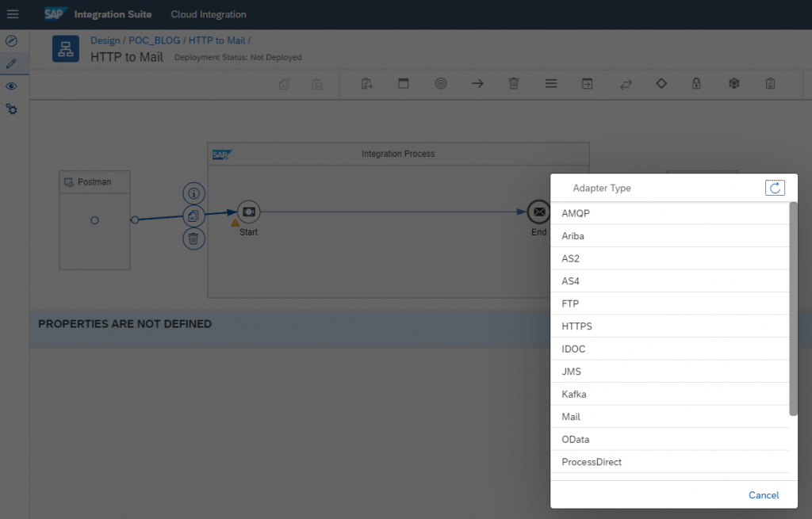Screen dimensions: 812x519
Task: Select the Routing diamond toolbar icon
Action: pyautogui.click(x=661, y=83)
